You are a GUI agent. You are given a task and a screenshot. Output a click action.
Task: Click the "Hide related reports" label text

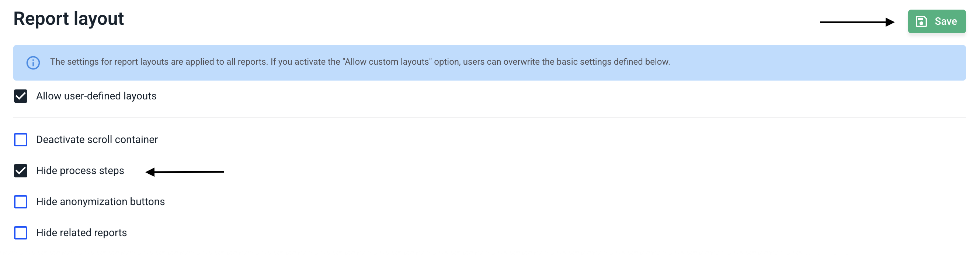point(81,232)
